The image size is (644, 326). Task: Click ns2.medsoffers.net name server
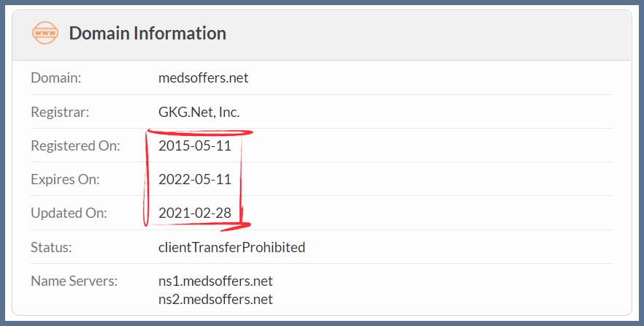pyautogui.click(x=215, y=299)
